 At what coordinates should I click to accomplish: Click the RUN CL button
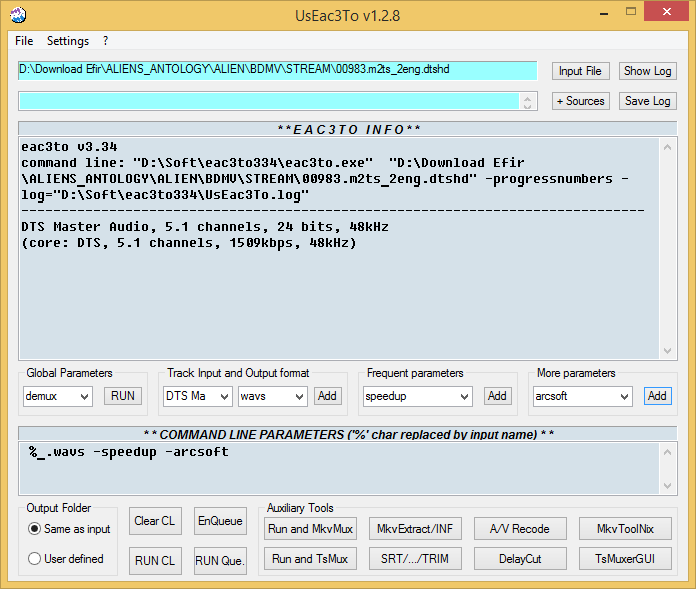click(x=155, y=561)
